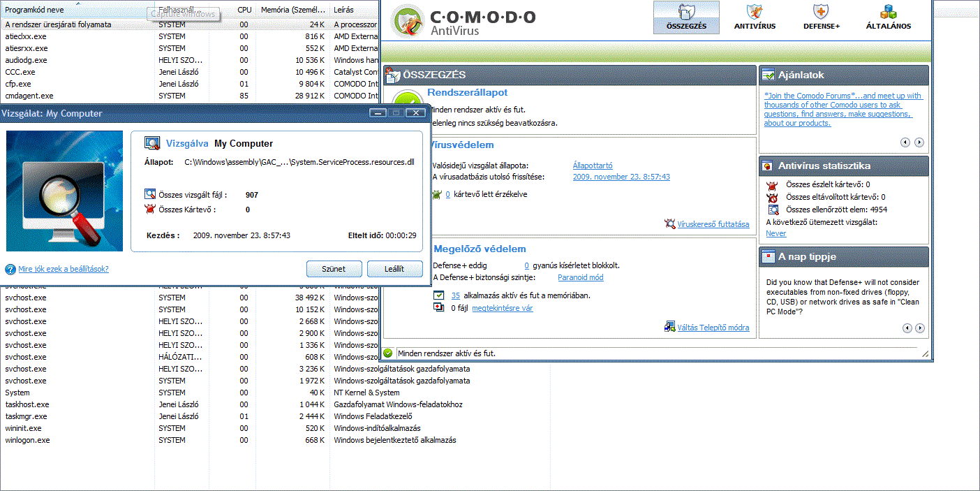Click the blue help question-mark icon
This screenshot has width=980, height=491.
(x=10, y=269)
